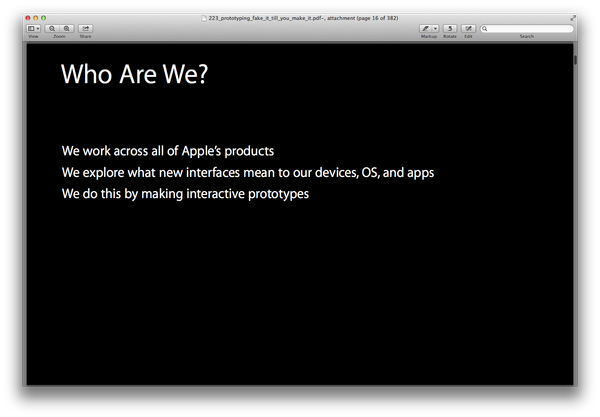600x417 pixels.
Task: Click the magnifier icon in Search field
Action: click(486, 29)
